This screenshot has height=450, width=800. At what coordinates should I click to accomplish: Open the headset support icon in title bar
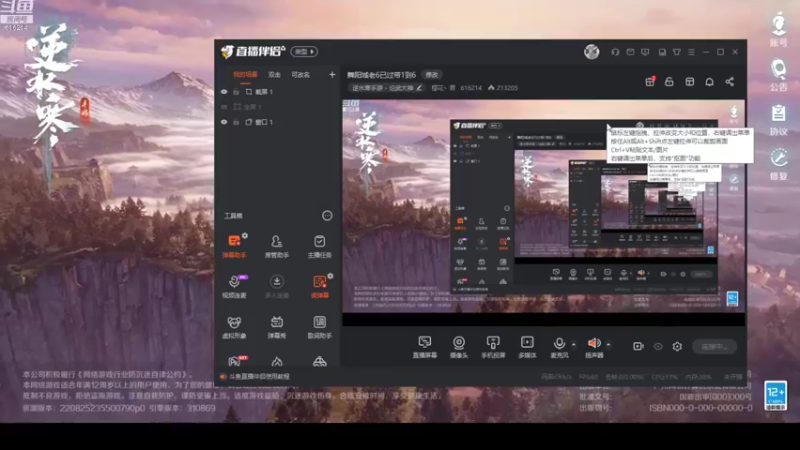[x=615, y=52]
